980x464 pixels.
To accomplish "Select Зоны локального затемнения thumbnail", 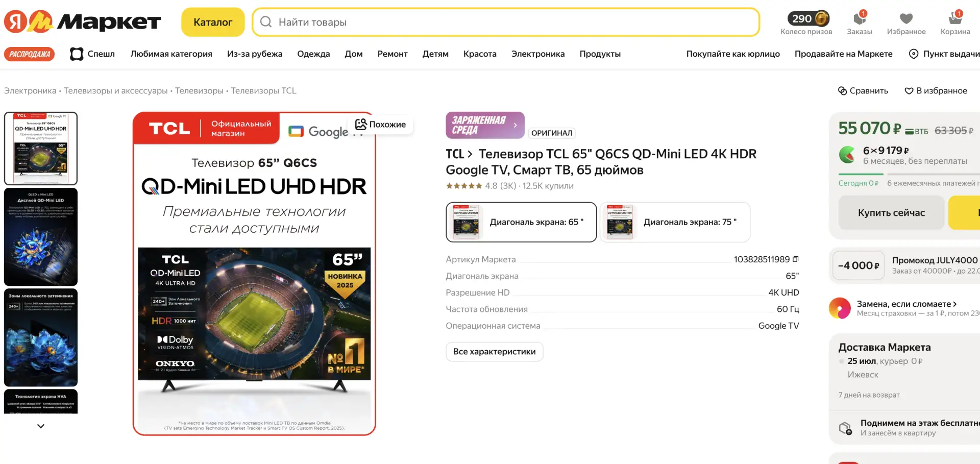I will [41, 337].
